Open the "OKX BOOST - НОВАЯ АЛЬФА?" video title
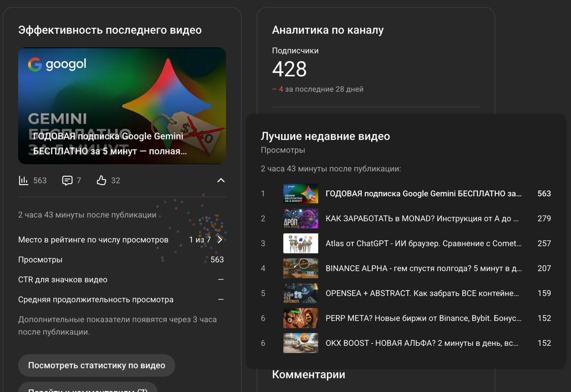 (422, 343)
